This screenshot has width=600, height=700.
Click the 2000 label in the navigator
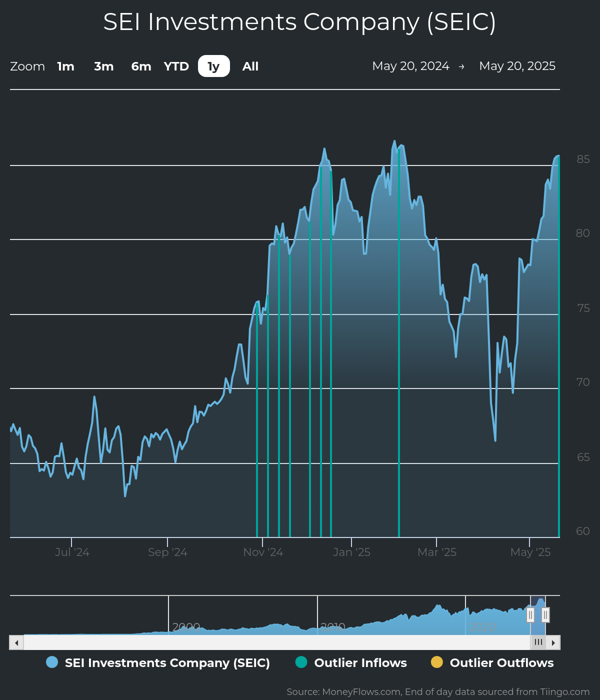tap(186, 627)
